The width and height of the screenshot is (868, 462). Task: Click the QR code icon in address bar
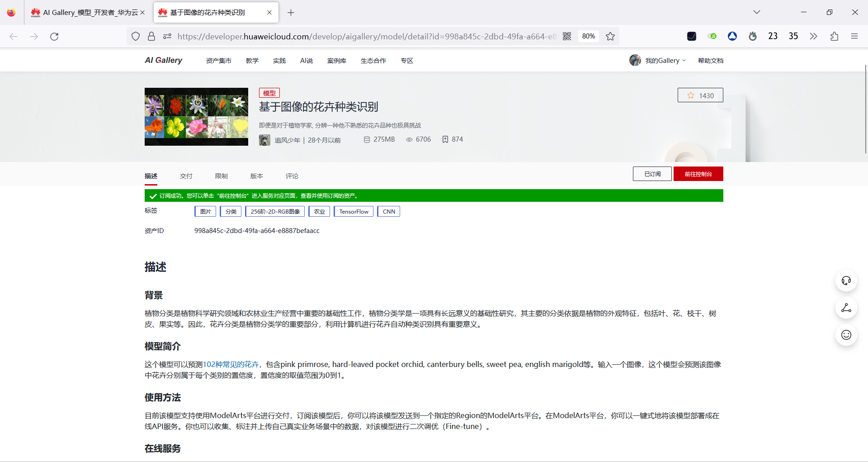[x=566, y=36]
